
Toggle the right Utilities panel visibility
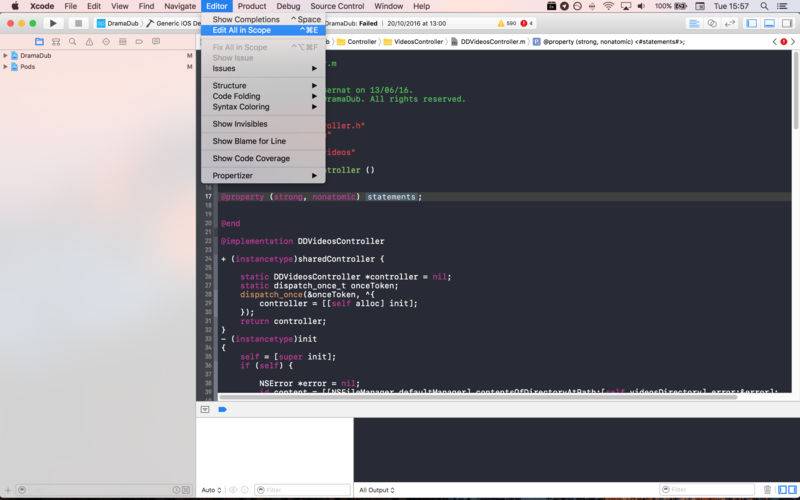point(787,23)
